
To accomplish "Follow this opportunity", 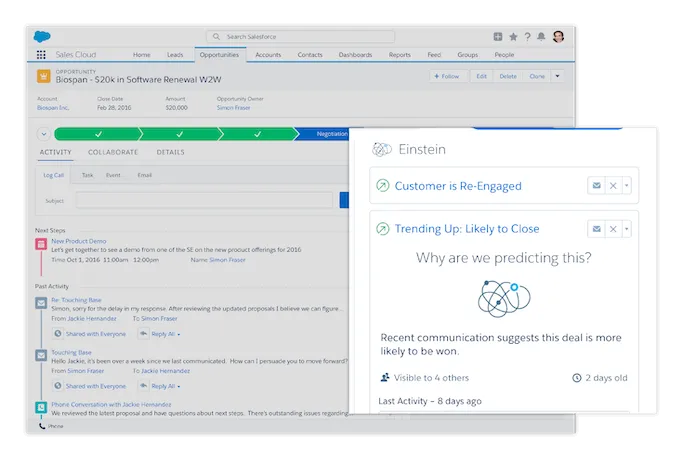I will click(447, 76).
